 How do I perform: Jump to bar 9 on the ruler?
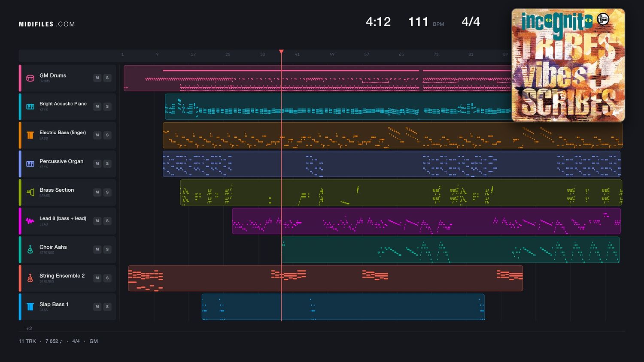(157, 54)
